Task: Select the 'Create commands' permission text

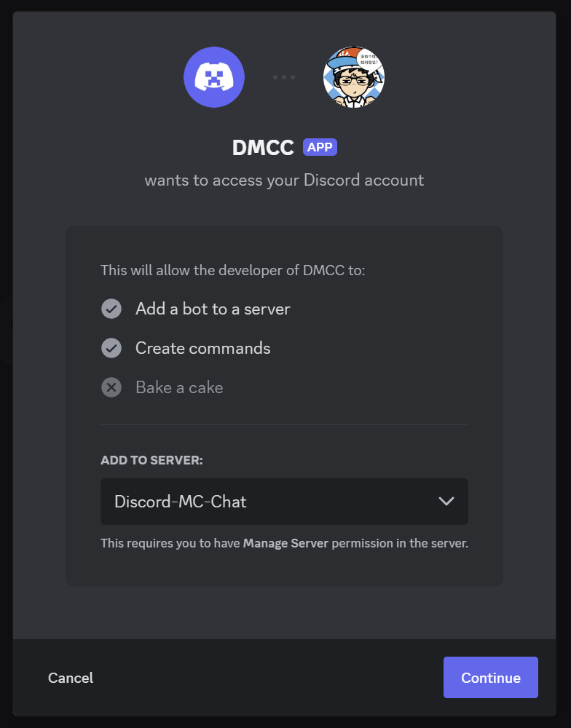Action: pyautogui.click(x=202, y=349)
